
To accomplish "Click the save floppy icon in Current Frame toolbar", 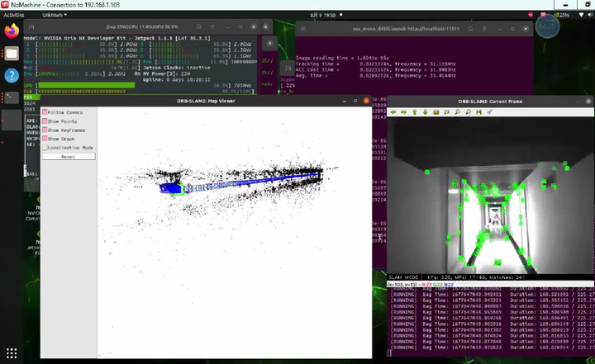I will [478, 112].
